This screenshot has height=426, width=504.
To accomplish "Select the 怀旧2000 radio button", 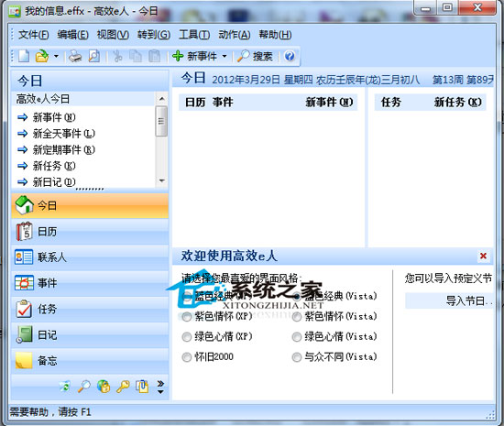I will point(187,357).
